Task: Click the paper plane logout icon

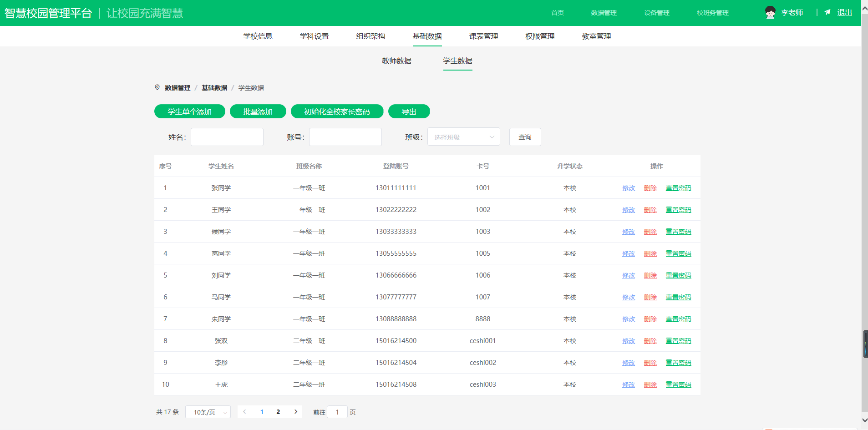Action: 827,12
